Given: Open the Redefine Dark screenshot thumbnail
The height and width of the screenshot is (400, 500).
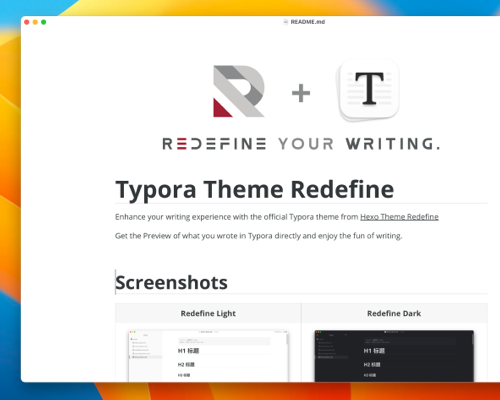Looking at the screenshot, I should (394, 356).
